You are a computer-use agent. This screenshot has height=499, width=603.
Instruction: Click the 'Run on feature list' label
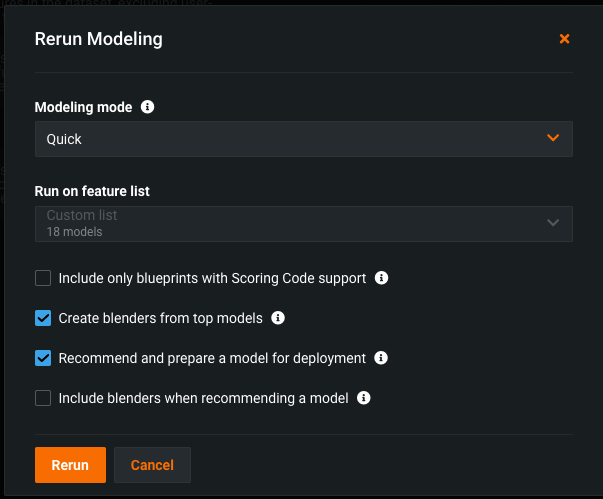click(92, 190)
